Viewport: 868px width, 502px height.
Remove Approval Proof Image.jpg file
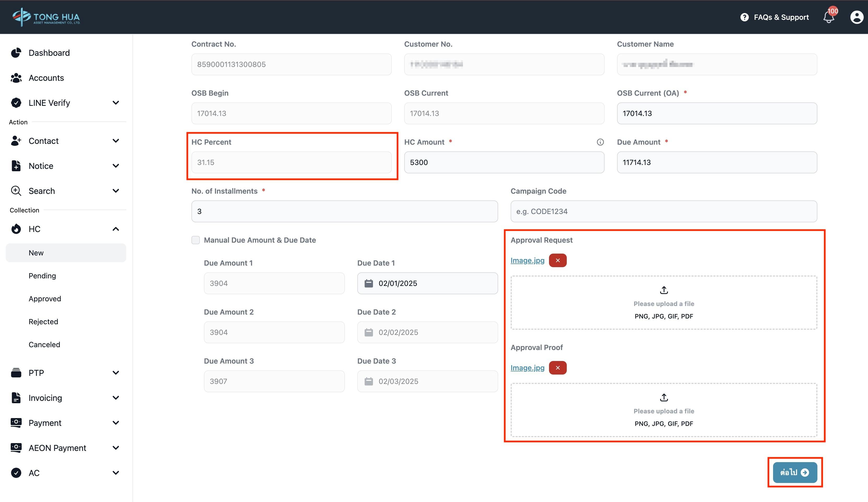point(558,368)
